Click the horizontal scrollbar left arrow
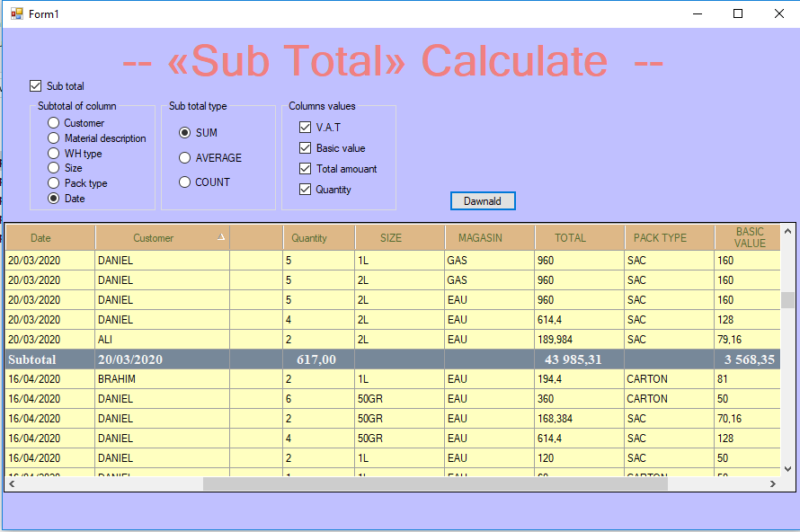The width and height of the screenshot is (800, 532). (x=12, y=483)
